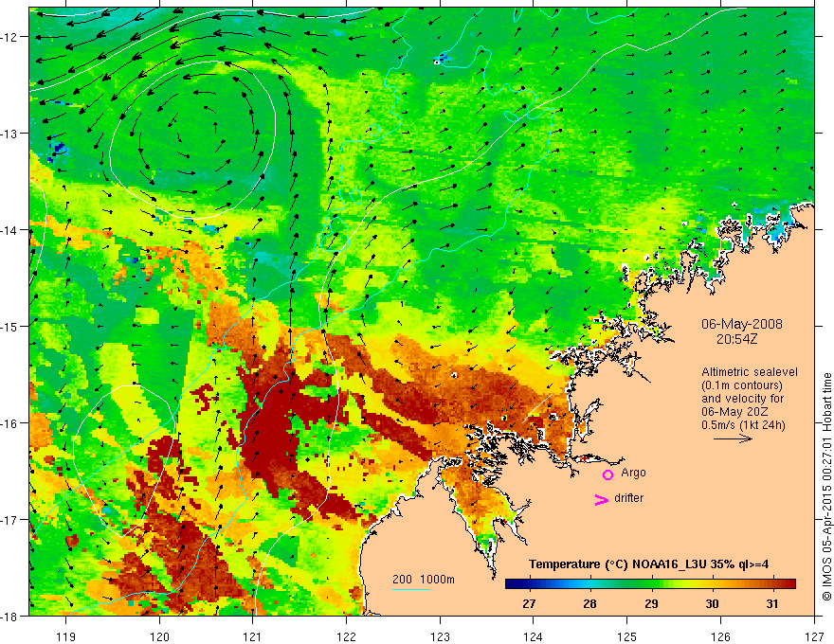Click the '-18' latitude axis label
The image size is (834, 644).
tap(9, 616)
